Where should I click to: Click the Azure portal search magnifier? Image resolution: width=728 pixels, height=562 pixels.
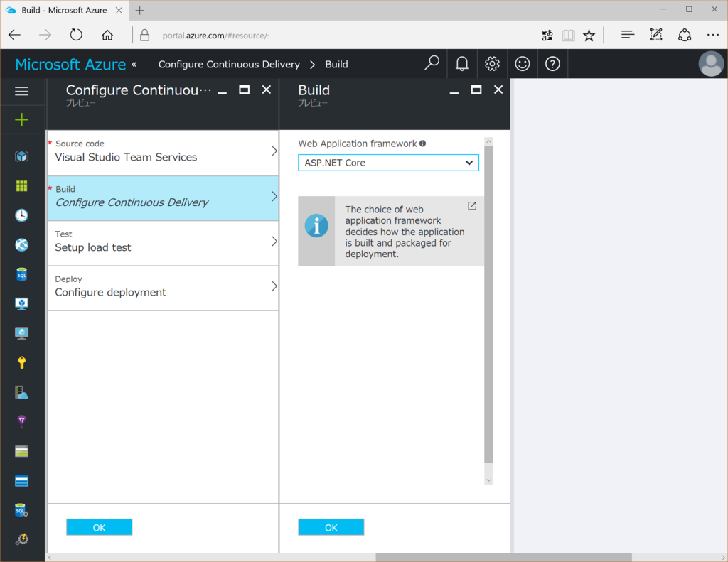(432, 63)
